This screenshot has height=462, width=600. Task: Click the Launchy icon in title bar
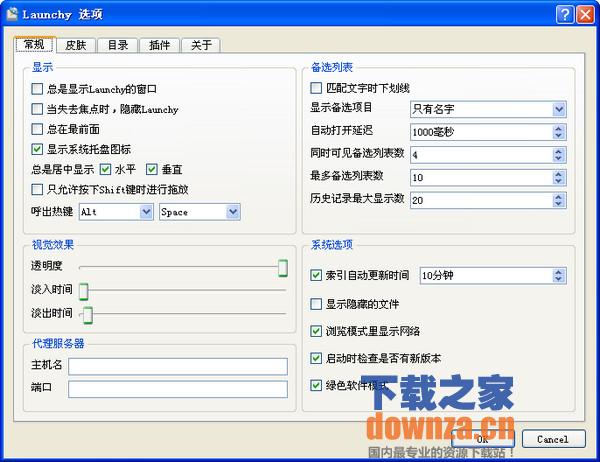12,14
